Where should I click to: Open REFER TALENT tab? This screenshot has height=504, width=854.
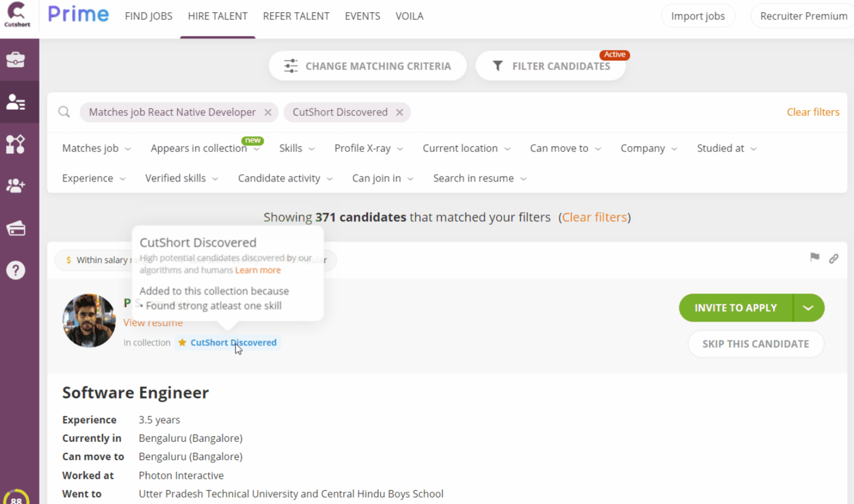pyautogui.click(x=296, y=16)
